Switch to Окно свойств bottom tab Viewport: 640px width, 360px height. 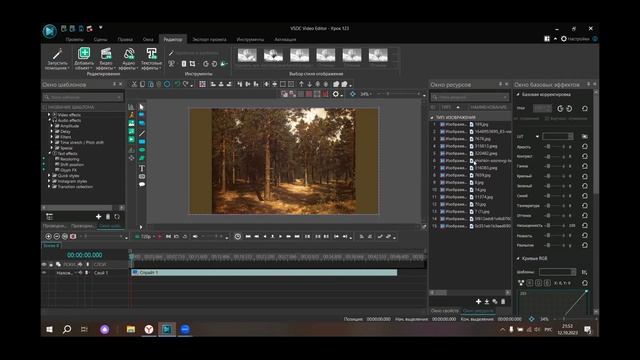(444, 311)
